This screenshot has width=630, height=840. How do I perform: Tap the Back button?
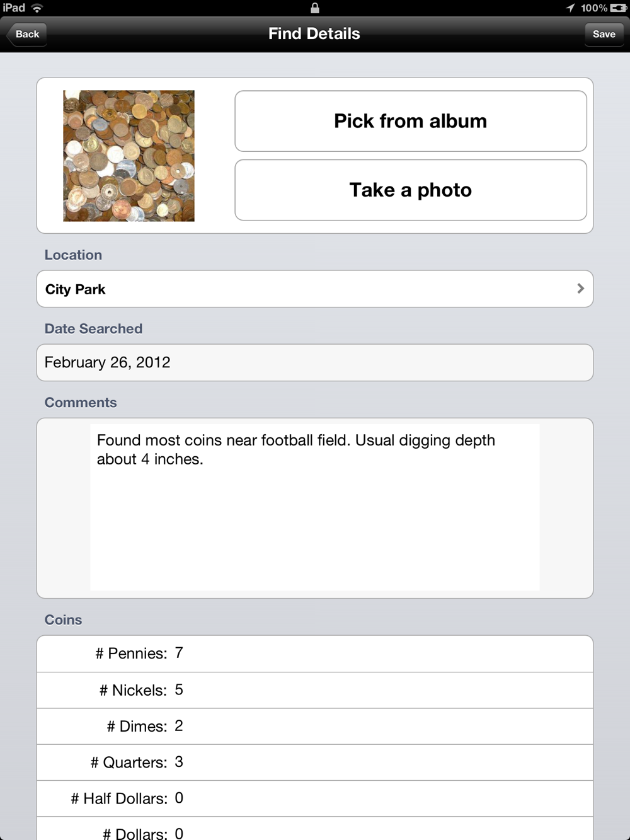(26, 34)
